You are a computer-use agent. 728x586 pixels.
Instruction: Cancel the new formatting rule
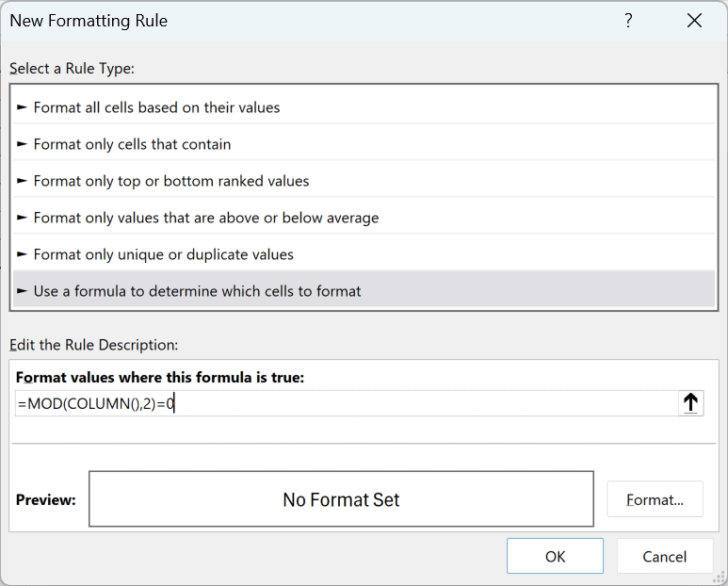(664, 556)
